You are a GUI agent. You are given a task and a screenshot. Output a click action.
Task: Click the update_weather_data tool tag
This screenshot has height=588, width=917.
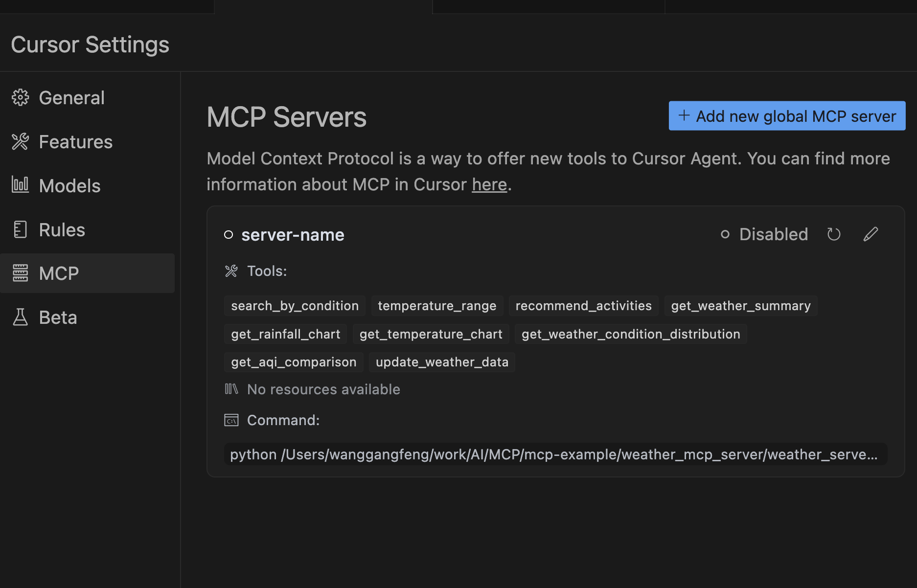[442, 362]
